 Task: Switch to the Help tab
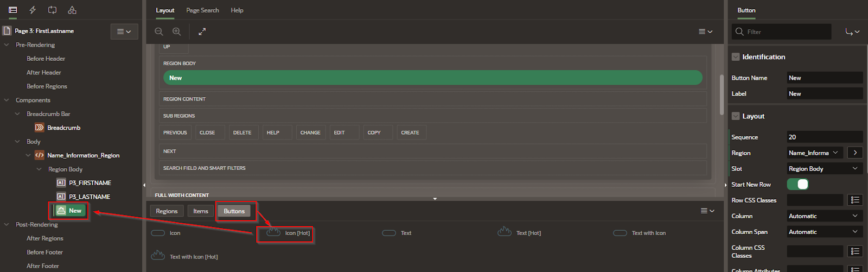(x=237, y=10)
